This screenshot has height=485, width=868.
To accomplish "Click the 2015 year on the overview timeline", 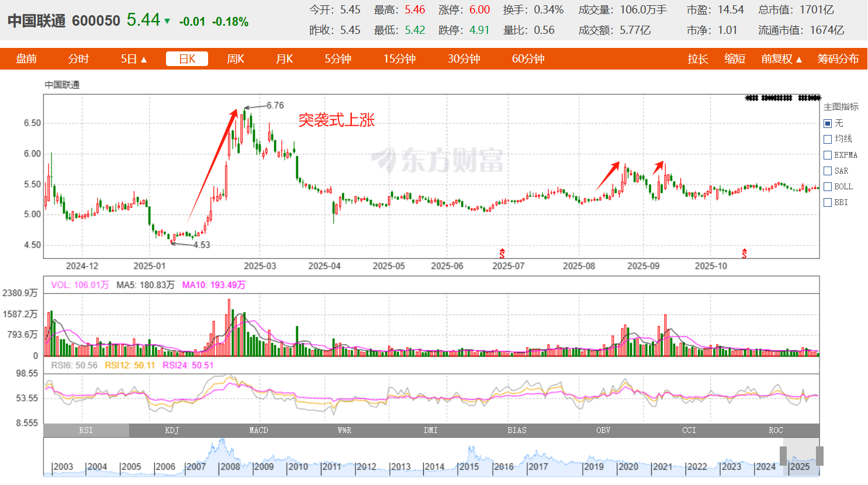I will pos(469,466).
